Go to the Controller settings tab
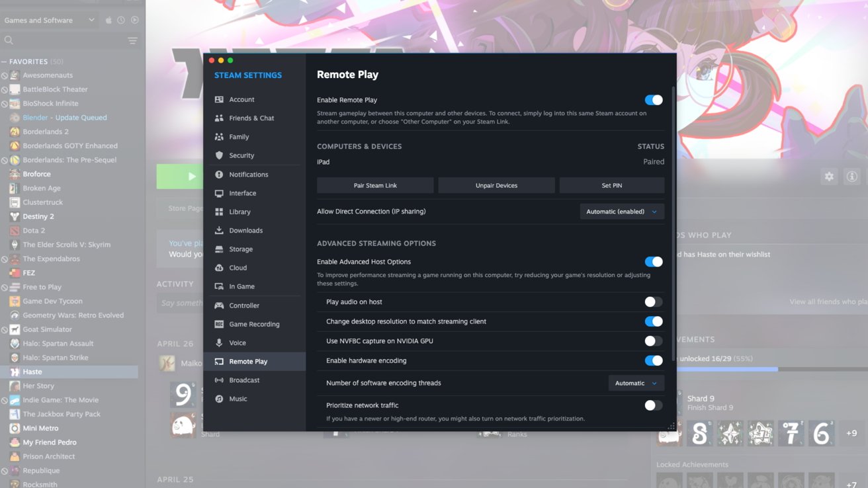The height and width of the screenshot is (488, 868). pos(255,305)
